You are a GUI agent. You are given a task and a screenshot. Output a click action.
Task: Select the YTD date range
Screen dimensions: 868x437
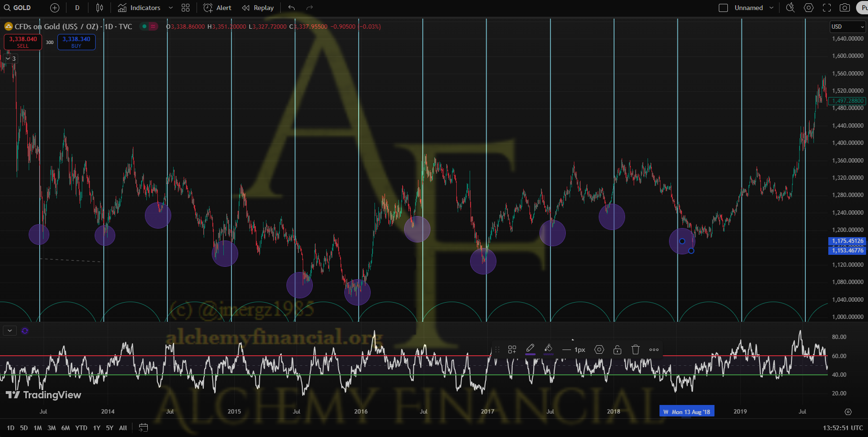pos(81,428)
